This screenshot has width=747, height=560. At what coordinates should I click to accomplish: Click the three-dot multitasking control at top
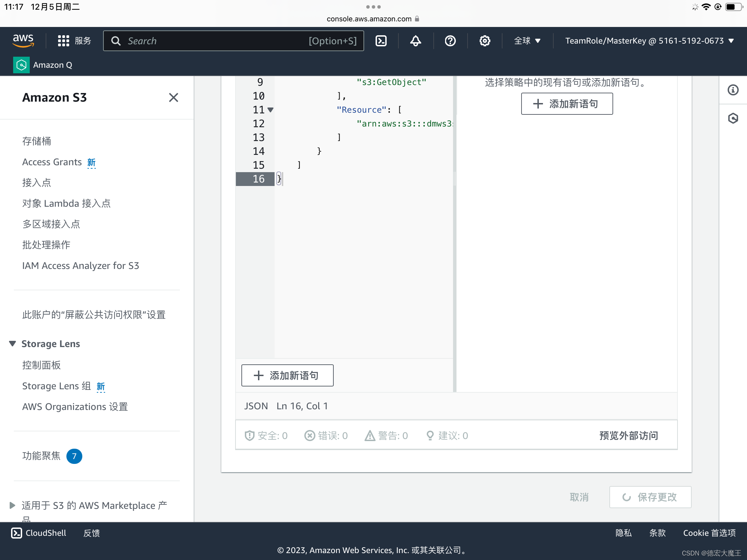[373, 7]
